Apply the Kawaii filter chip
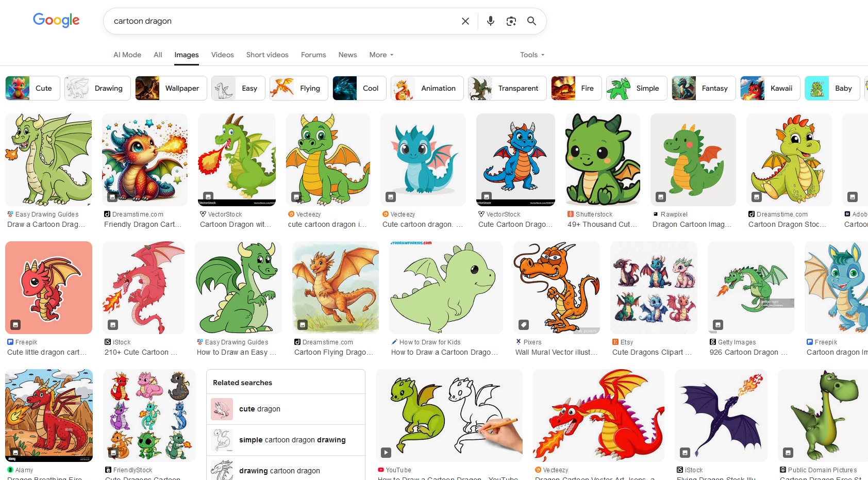 point(770,88)
